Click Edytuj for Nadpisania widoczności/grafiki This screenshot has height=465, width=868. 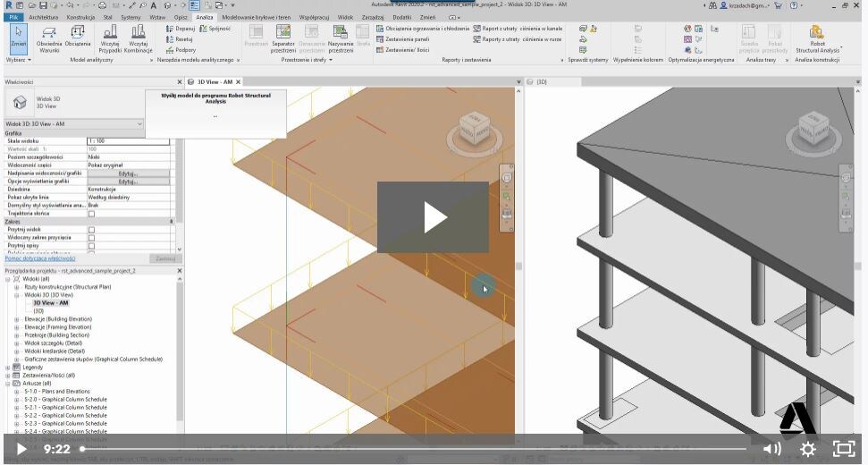tap(129, 173)
